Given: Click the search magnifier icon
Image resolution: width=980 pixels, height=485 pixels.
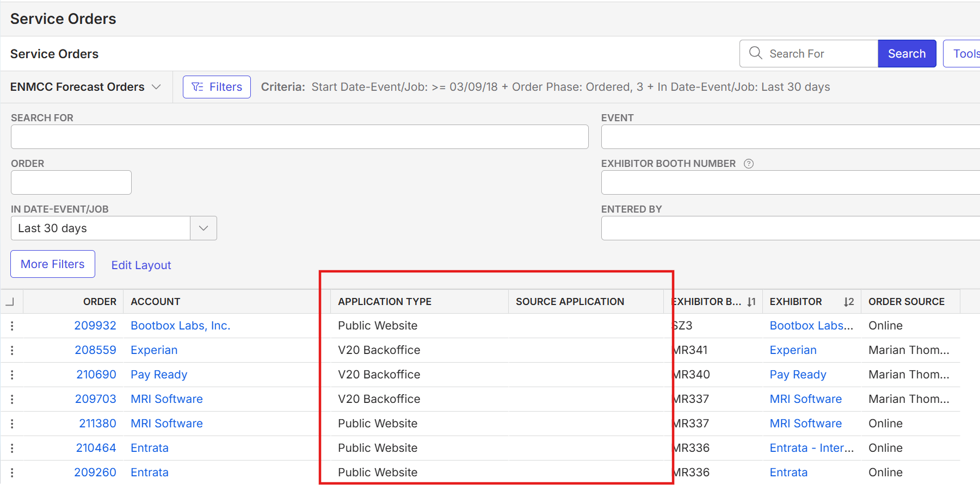Looking at the screenshot, I should click(755, 53).
